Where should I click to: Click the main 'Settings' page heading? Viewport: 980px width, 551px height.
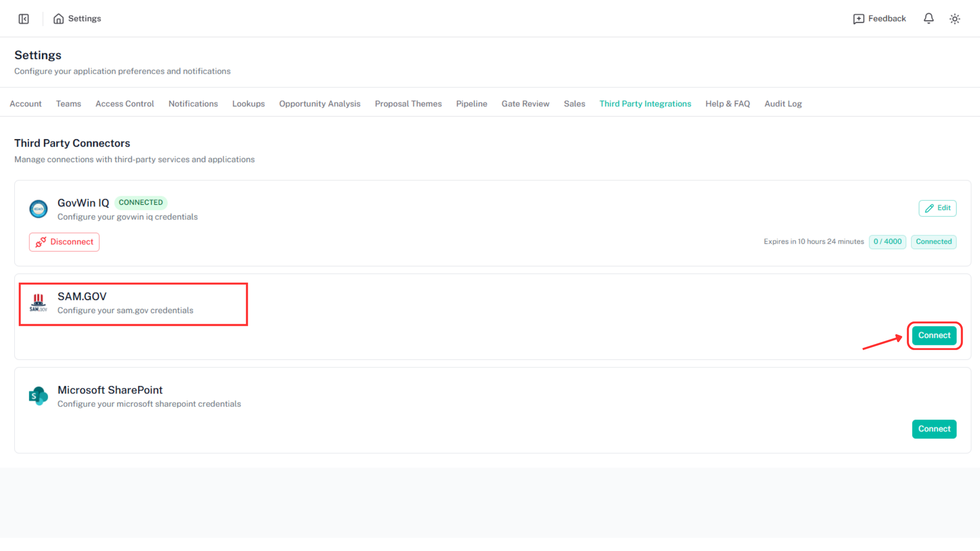point(38,55)
